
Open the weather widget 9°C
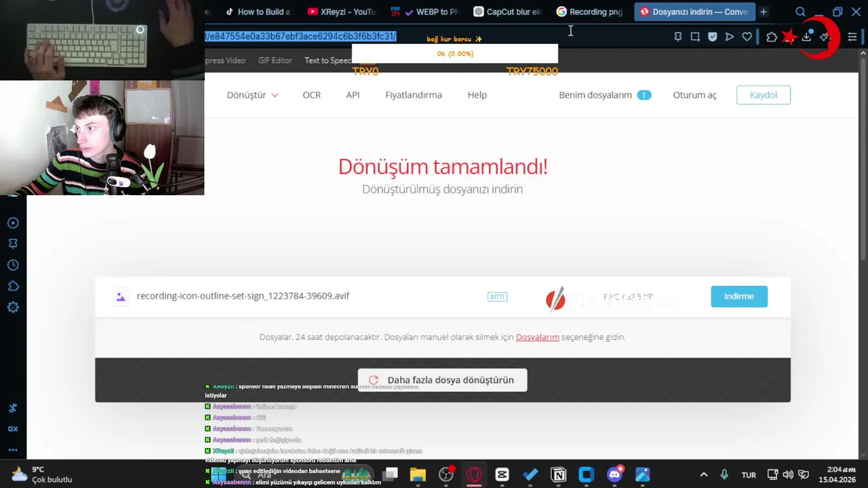pos(41,474)
